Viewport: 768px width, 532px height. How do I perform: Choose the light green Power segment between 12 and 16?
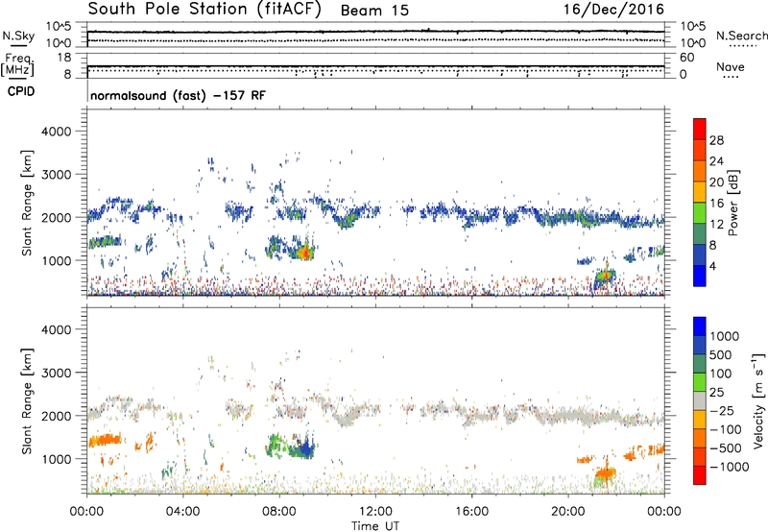[700, 213]
